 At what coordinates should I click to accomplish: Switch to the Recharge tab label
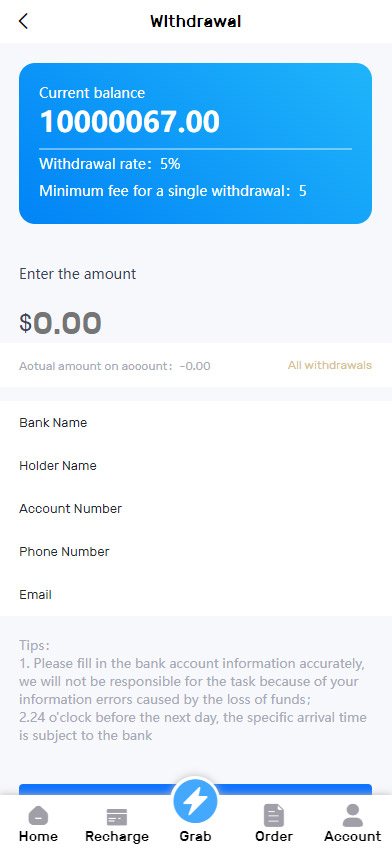point(117,837)
